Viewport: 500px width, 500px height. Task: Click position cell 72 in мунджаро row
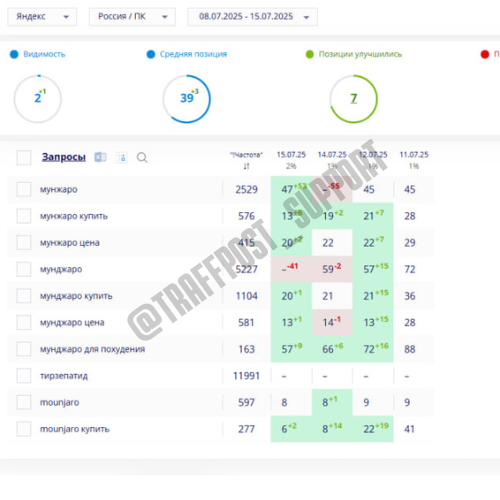click(x=410, y=269)
